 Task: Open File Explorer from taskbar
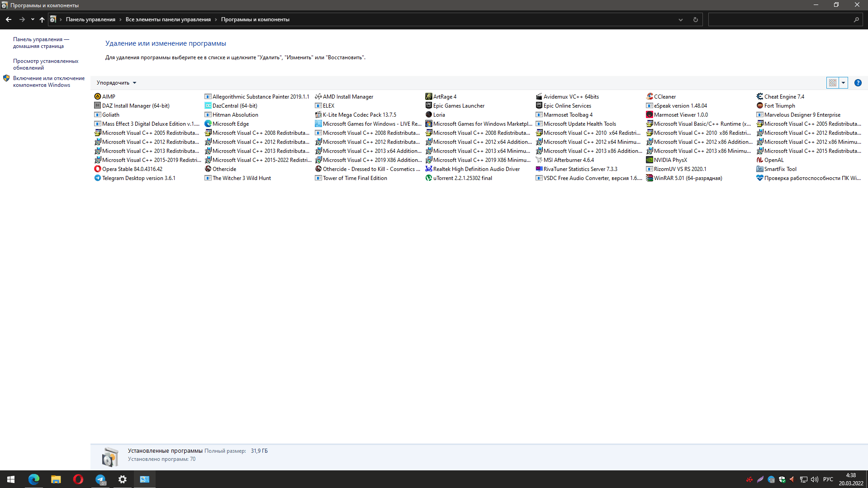click(x=56, y=479)
